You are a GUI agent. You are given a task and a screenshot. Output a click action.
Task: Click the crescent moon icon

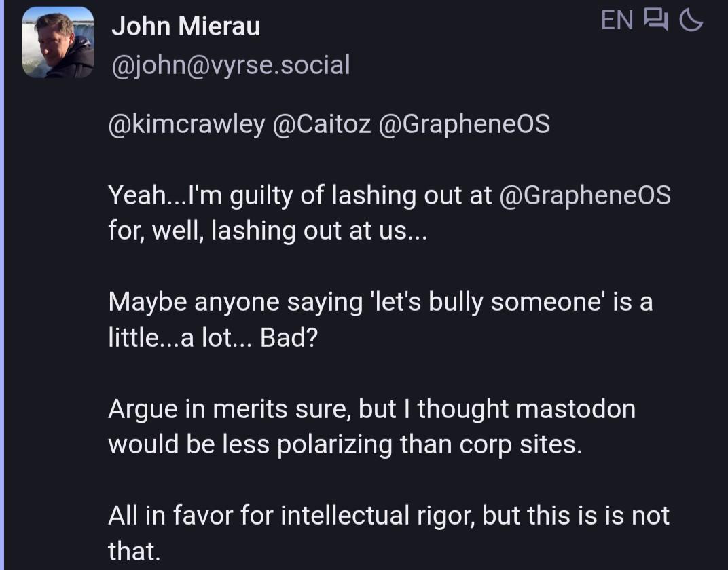click(x=691, y=20)
